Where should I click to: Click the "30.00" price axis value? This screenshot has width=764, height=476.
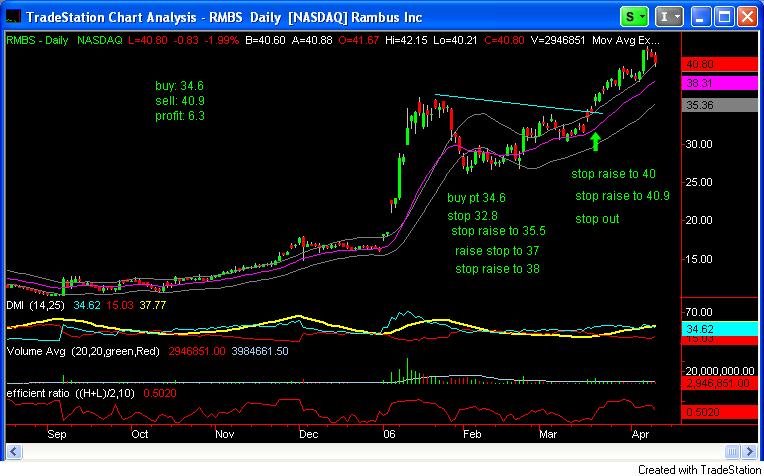(x=699, y=144)
